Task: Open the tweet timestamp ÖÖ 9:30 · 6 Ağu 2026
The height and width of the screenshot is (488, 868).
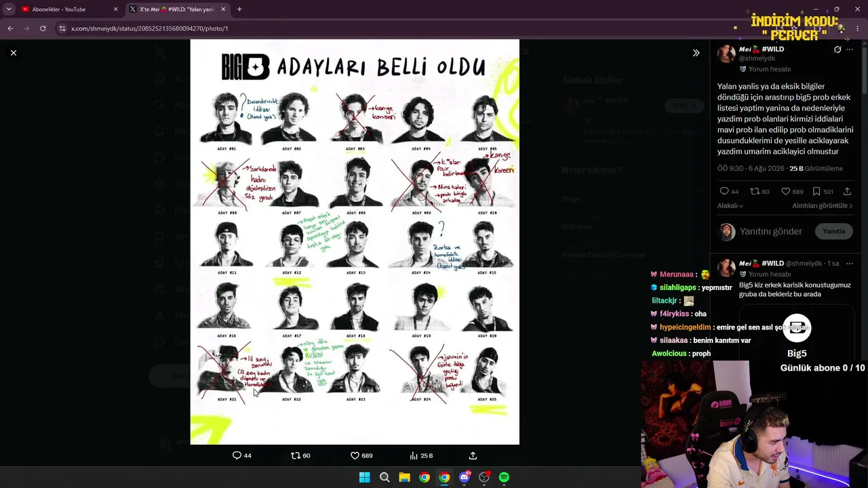Action: pyautogui.click(x=751, y=168)
